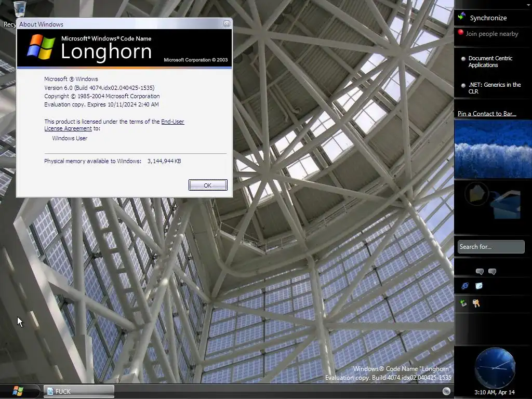Close the About Windows dialog
The width and height of the screenshot is (532, 399).
click(227, 24)
